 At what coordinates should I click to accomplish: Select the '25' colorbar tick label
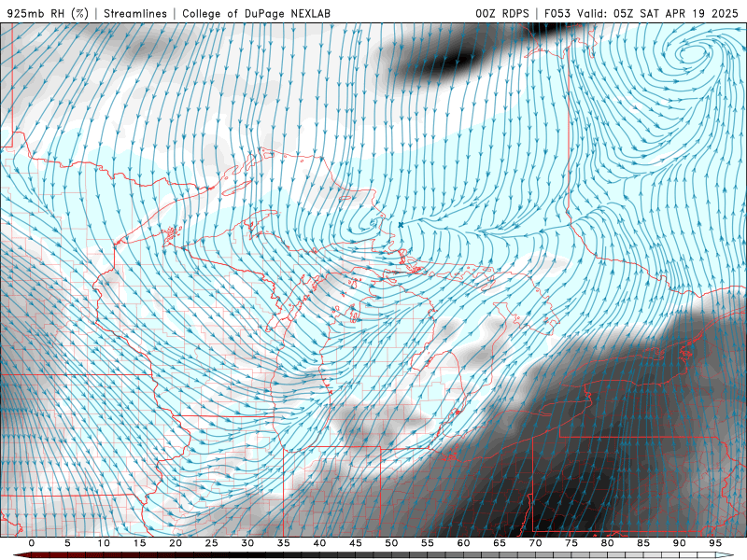tap(212, 543)
